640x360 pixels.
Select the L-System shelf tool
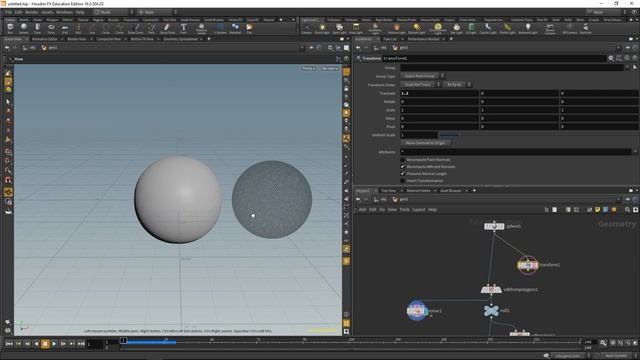pos(220,28)
